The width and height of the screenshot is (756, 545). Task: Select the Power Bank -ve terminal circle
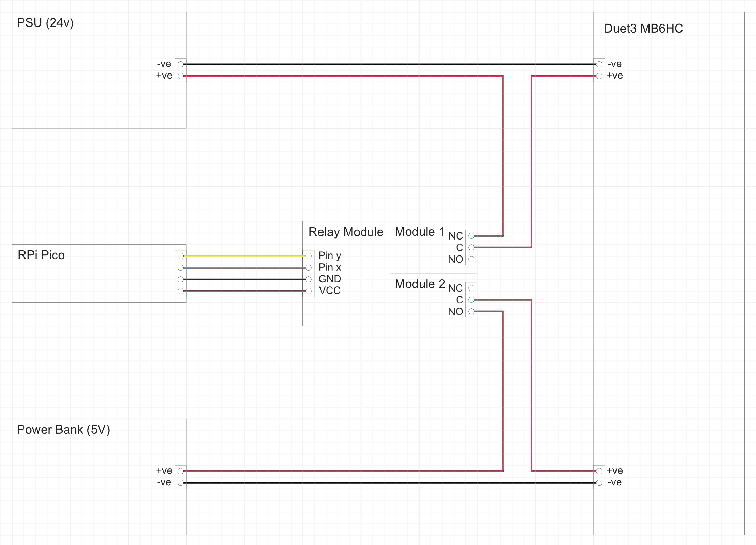click(181, 483)
